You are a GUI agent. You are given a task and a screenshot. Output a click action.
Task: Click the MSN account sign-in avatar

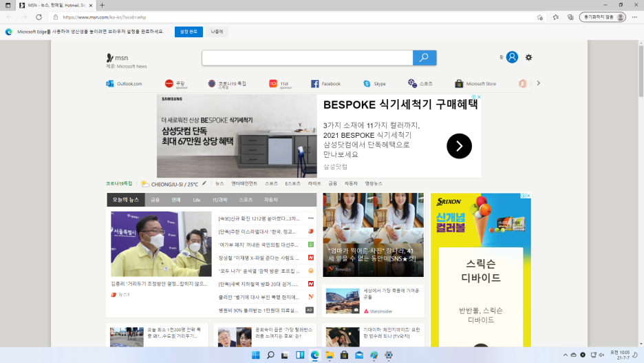coord(512,57)
